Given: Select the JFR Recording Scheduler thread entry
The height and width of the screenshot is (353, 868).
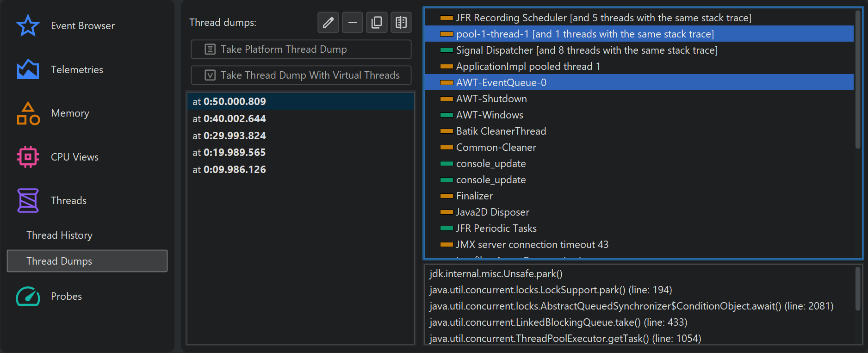Looking at the screenshot, I should 603,18.
